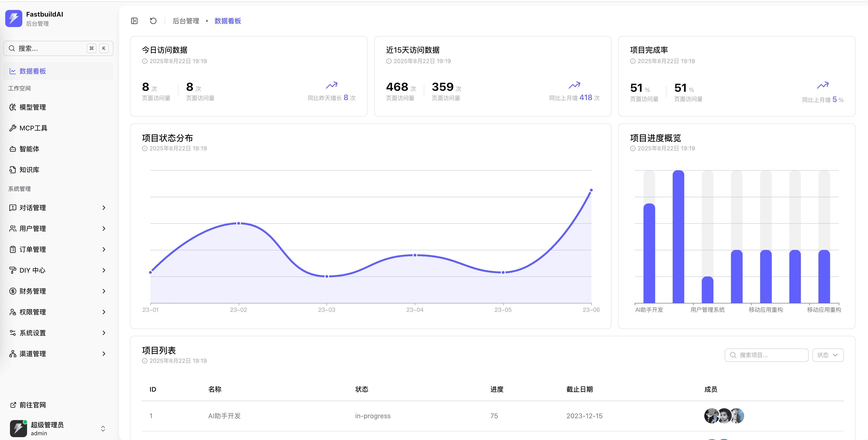
Task: Open the 状态 filter dropdown
Action: (828, 355)
